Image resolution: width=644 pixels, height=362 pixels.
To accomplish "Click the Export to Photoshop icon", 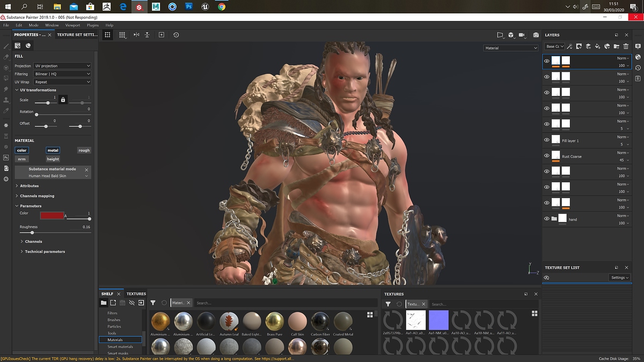I will coord(6,158).
